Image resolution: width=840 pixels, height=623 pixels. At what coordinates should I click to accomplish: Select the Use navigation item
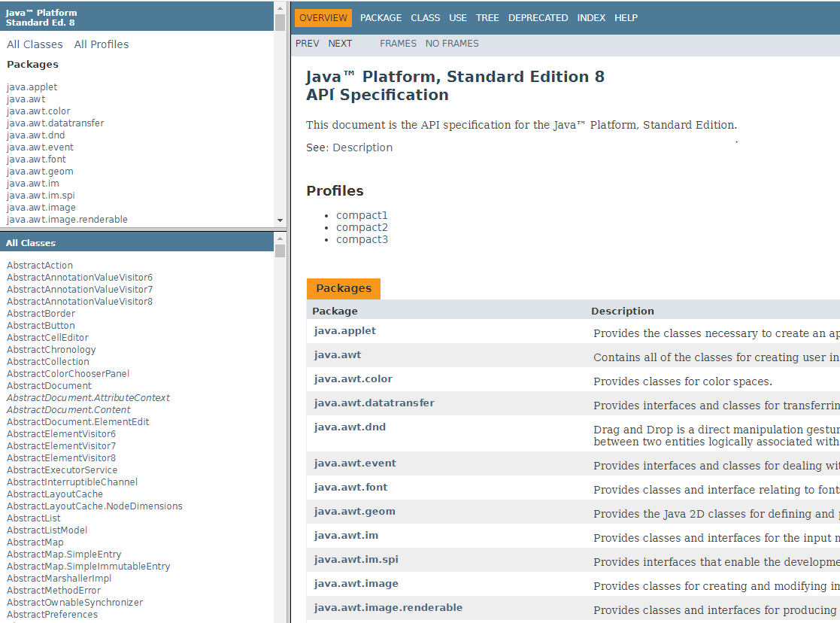click(x=457, y=18)
